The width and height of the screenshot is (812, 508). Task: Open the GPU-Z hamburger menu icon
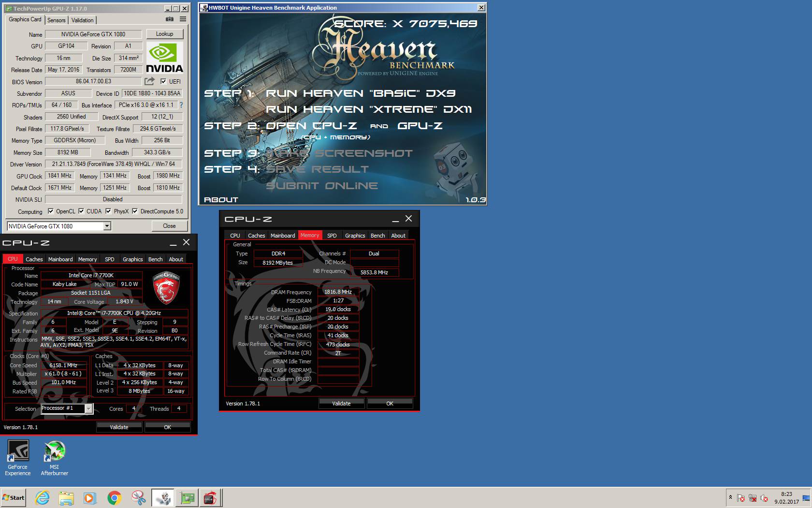(183, 19)
